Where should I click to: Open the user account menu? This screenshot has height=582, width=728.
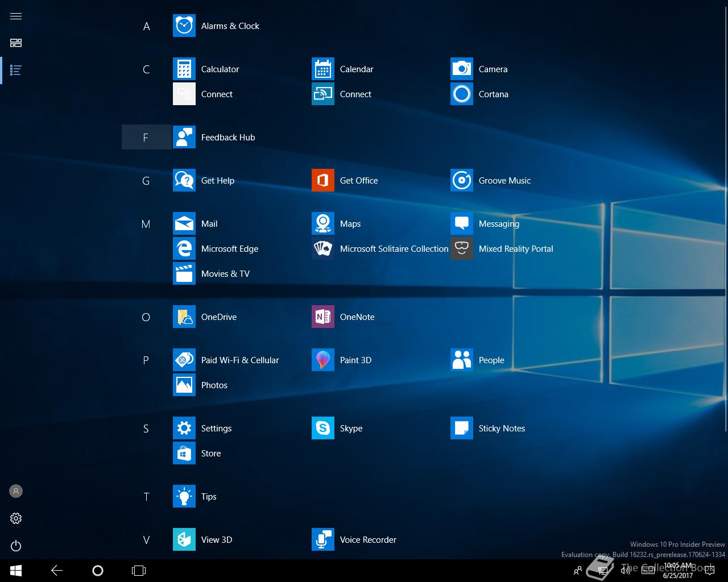click(16, 491)
